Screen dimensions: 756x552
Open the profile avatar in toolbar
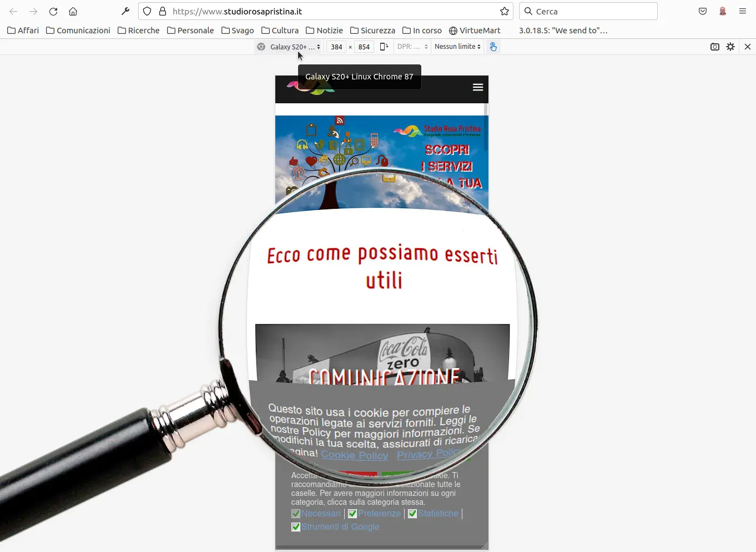pyautogui.click(x=723, y=11)
